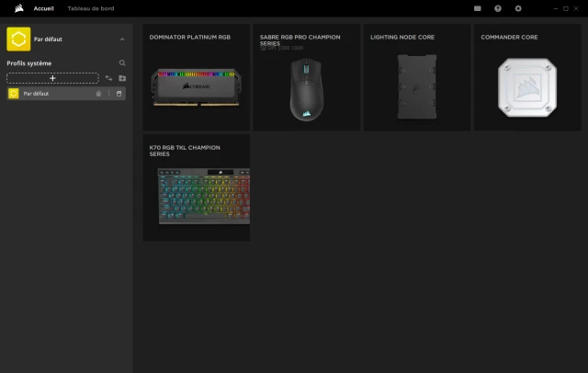
Task: Open the Sabre RGB Pro Champion Series tile
Action: coord(306,77)
